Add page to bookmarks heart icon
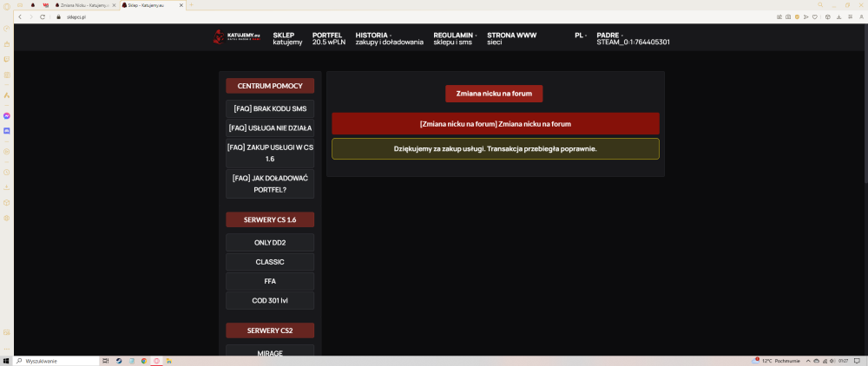 click(x=815, y=17)
